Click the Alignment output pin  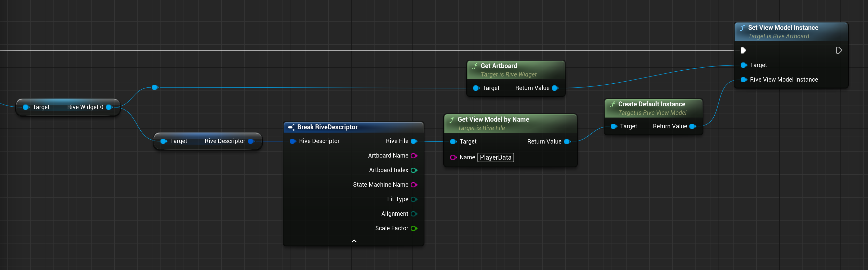tap(414, 214)
